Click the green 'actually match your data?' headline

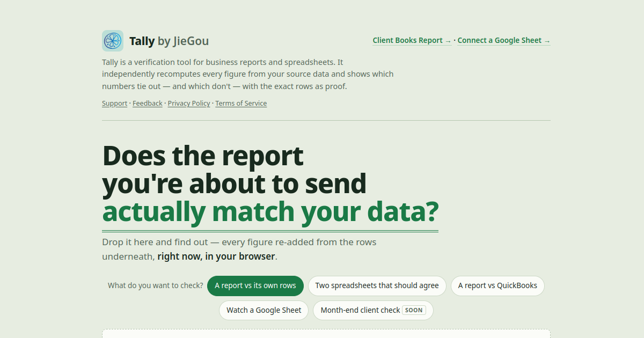(270, 212)
